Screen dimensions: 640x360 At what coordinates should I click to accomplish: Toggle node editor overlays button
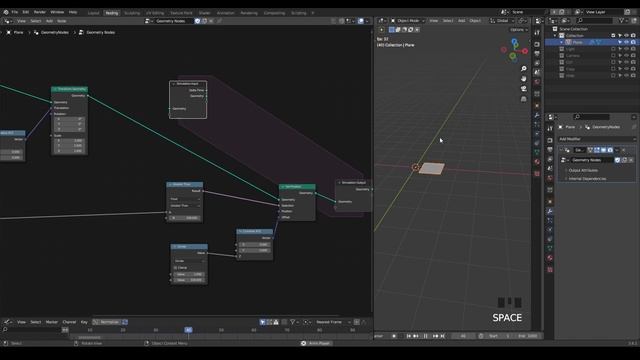pos(361,21)
